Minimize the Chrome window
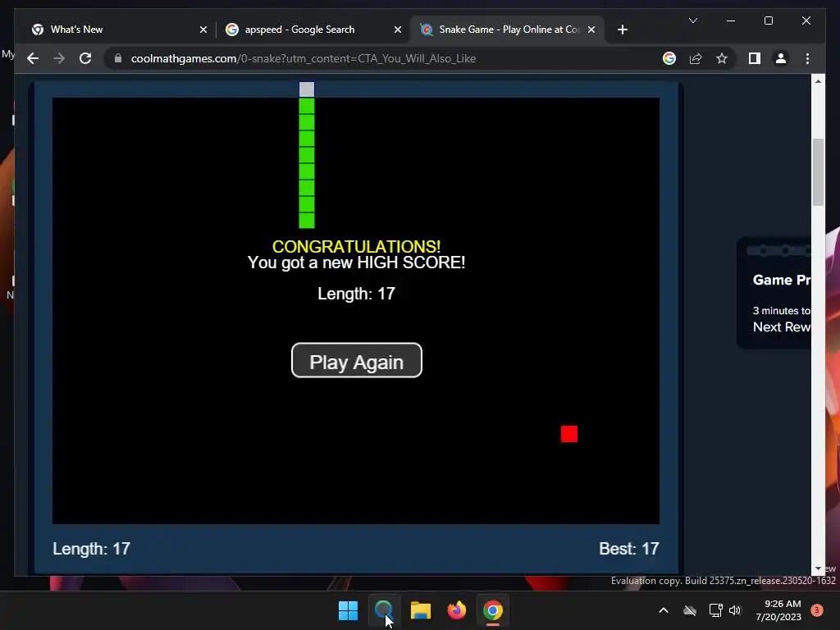 point(731,21)
